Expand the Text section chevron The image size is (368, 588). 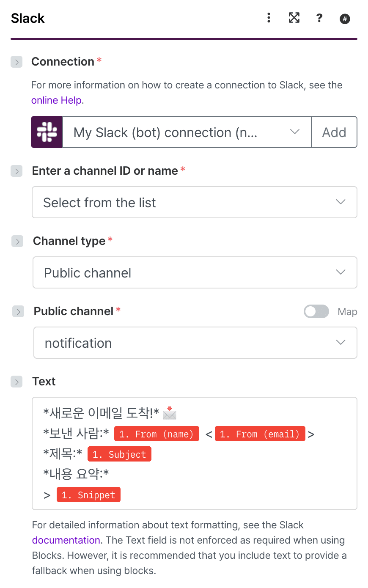[x=16, y=382]
